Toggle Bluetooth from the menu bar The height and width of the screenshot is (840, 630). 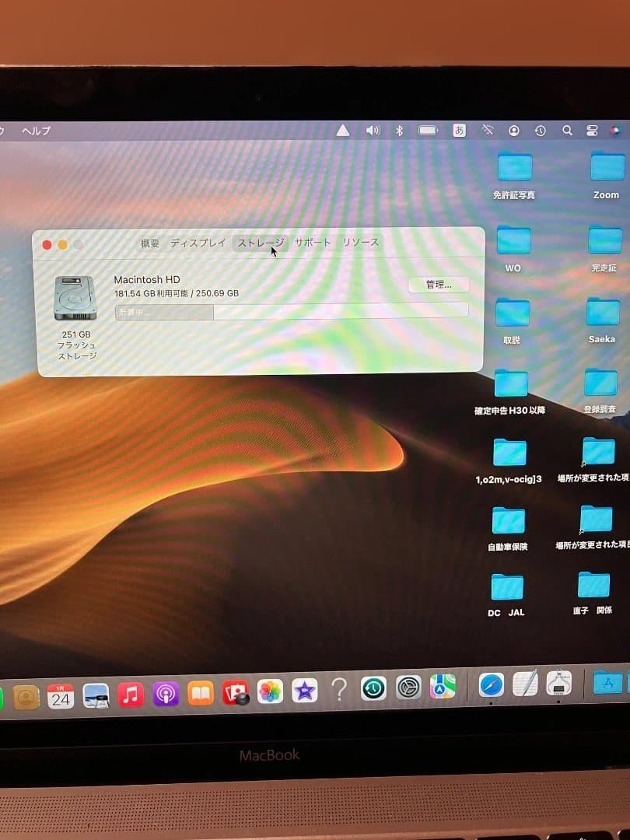click(398, 130)
